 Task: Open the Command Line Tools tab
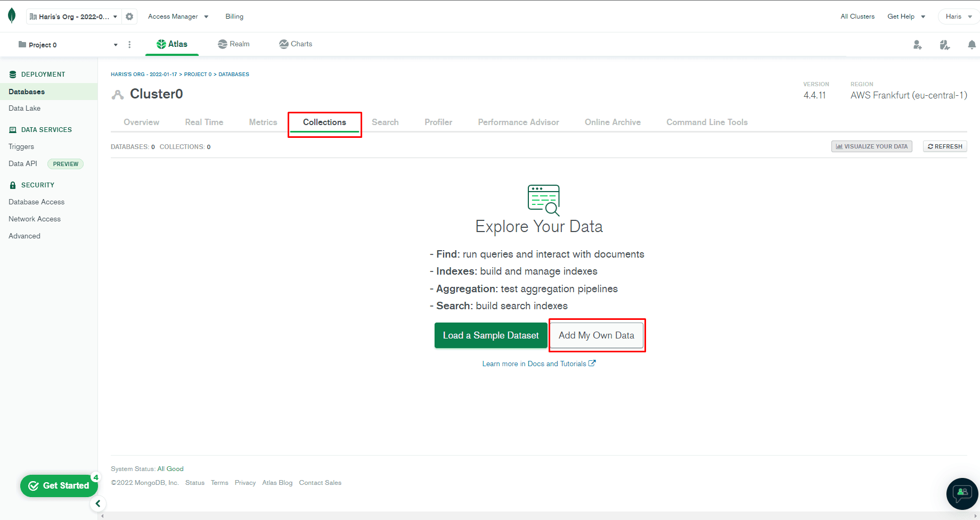707,122
